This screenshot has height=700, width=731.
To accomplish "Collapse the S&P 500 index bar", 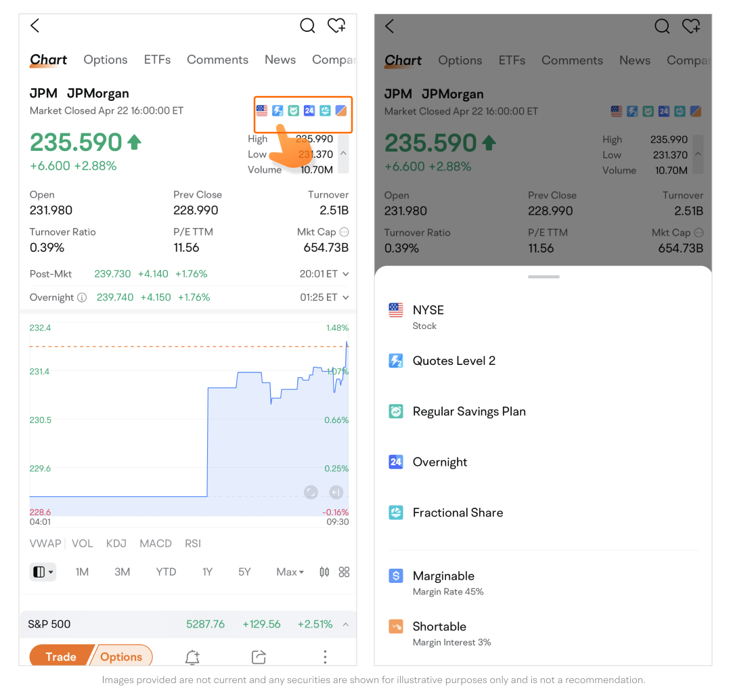I will (345, 624).
